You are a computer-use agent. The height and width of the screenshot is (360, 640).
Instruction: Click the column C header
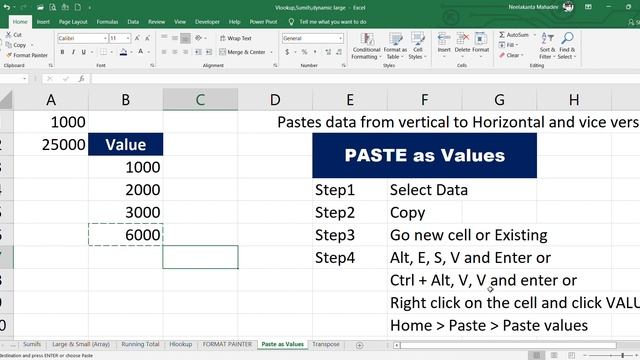coord(200,100)
